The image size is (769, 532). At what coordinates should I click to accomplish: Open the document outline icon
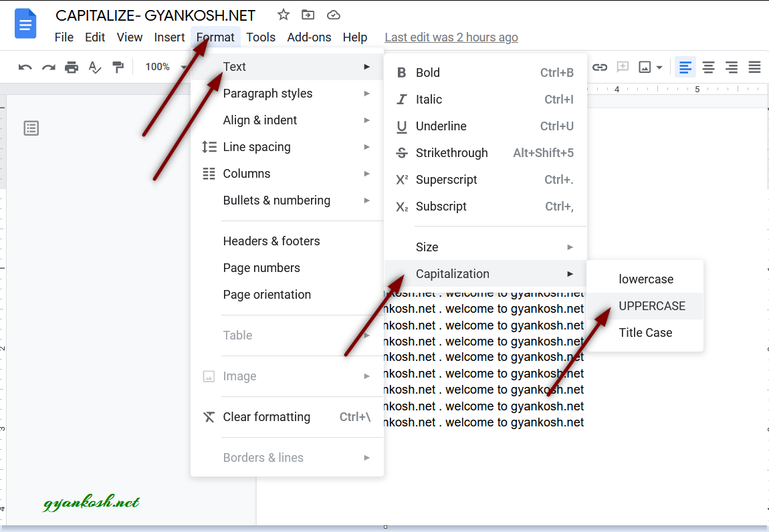31,128
